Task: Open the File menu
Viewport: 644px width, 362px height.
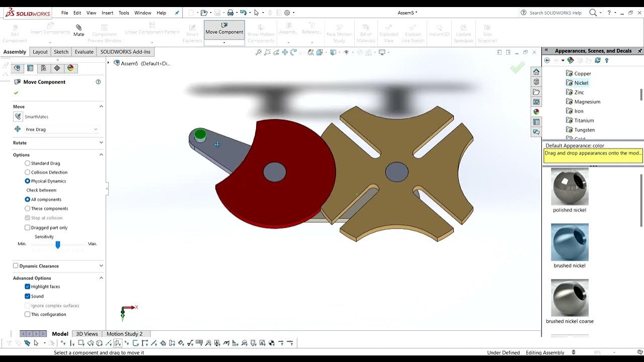Action: coord(65,13)
